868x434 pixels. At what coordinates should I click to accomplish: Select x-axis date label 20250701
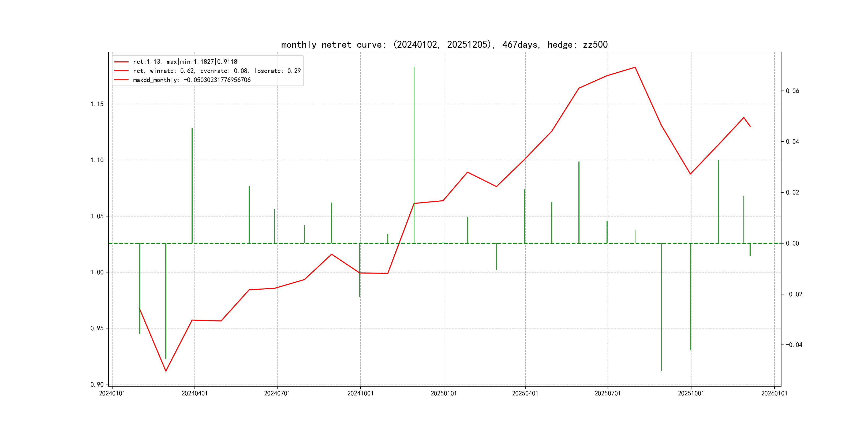tap(608, 393)
